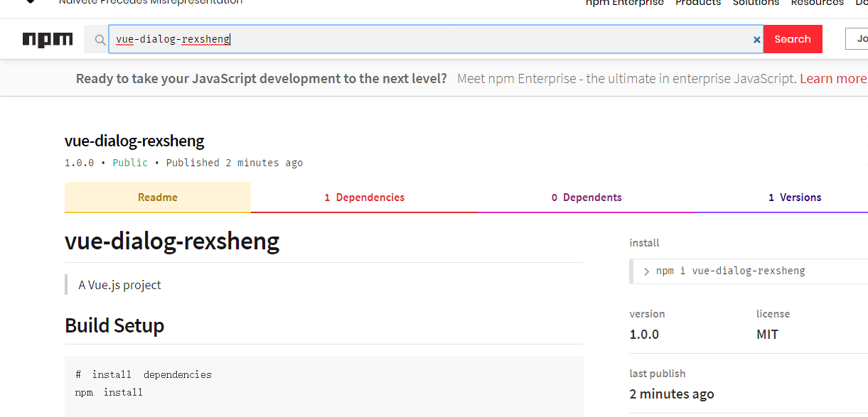Open the Resources menu
The width and height of the screenshot is (868, 417).
pyautogui.click(x=818, y=3)
